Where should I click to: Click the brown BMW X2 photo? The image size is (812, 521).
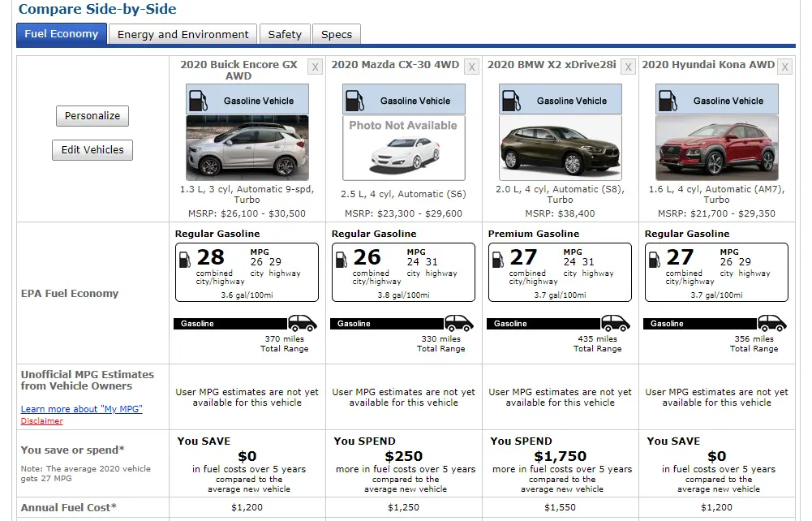pyautogui.click(x=561, y=148)
